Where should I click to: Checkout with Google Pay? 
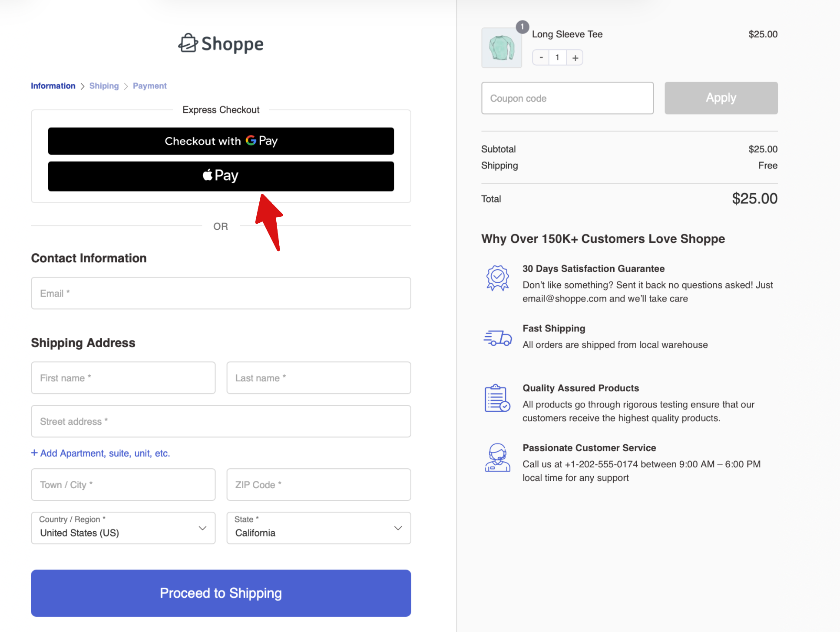[x=221, y=141]
